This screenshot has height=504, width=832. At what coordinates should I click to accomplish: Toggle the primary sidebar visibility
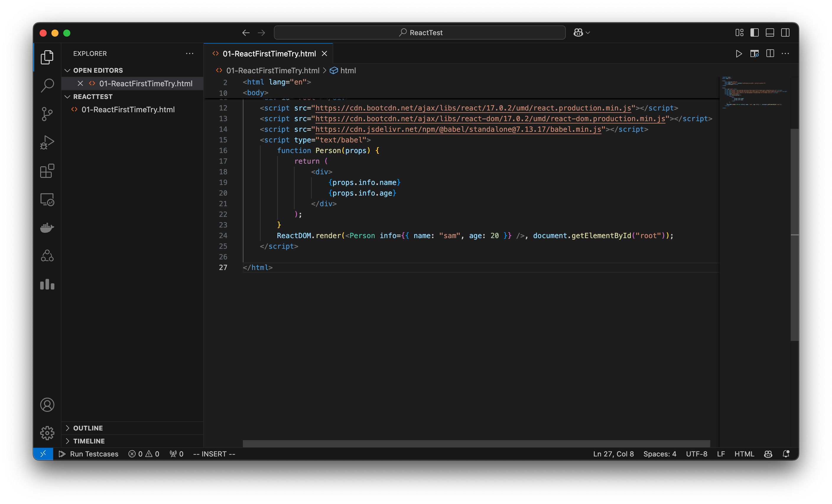point(754,32)
